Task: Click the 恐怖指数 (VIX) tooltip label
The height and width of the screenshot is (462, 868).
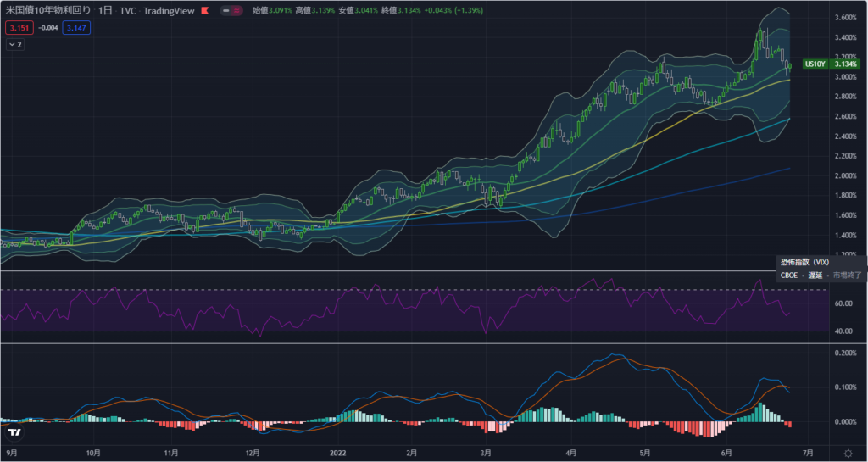Action: click(805, 263)
